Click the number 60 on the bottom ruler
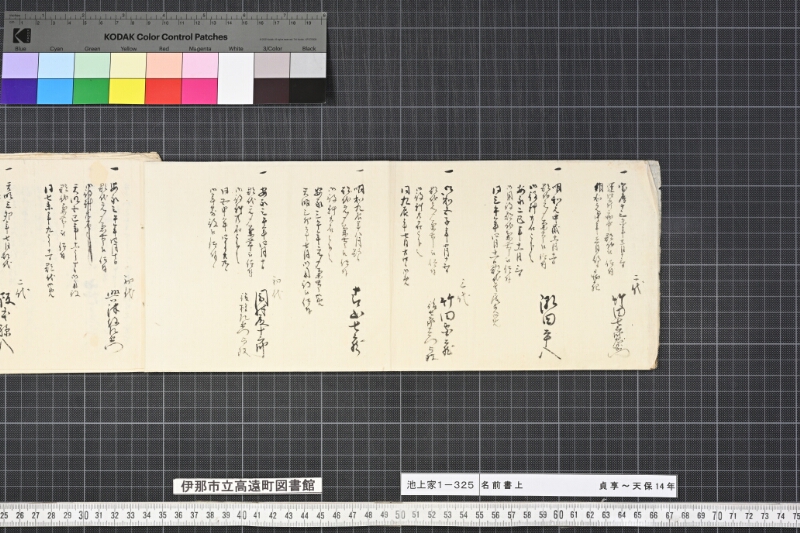Image resolution: width=800 pixels, height=533 pixels. [558, 515]
